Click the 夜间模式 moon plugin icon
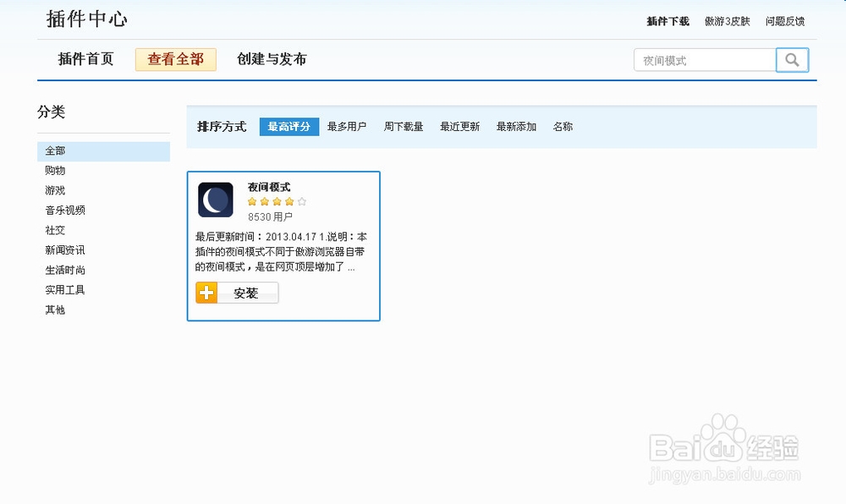This screenshot has width=846, height=504. 216,199
